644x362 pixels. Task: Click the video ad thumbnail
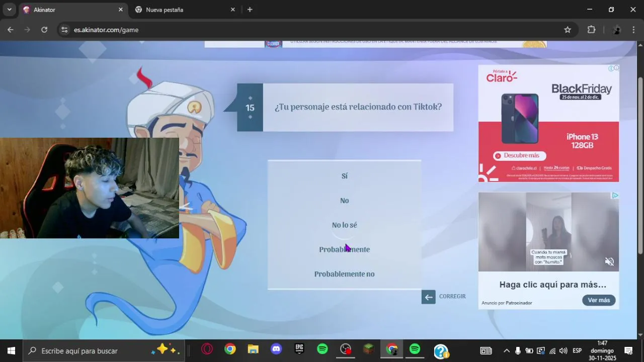[x=548, y=232]
